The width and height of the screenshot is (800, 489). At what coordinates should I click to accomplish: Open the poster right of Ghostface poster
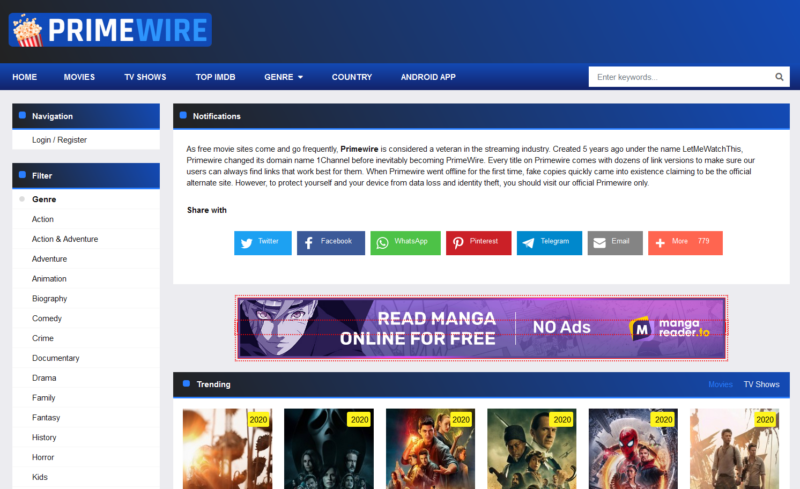click(x=430, y=449)
